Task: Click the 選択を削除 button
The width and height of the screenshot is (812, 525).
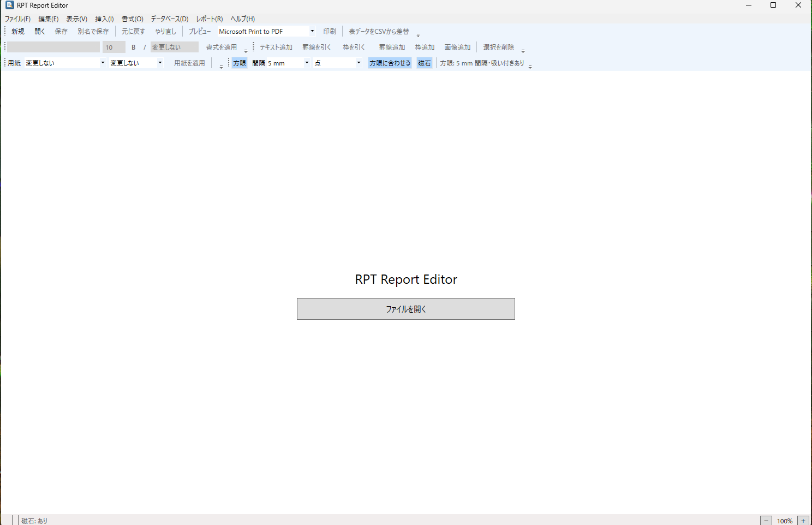Action: point(499,47)
